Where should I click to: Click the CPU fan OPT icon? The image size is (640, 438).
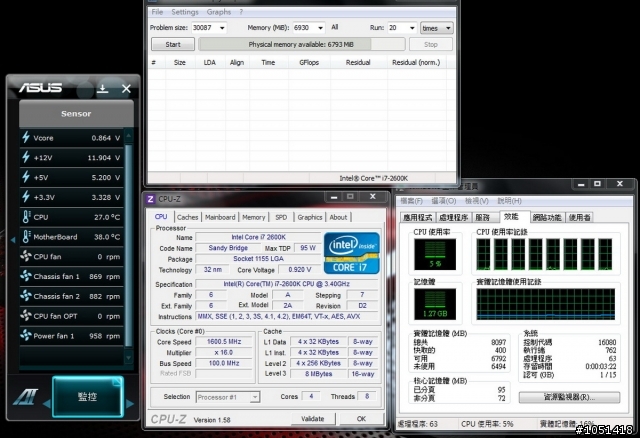[26, 316]
